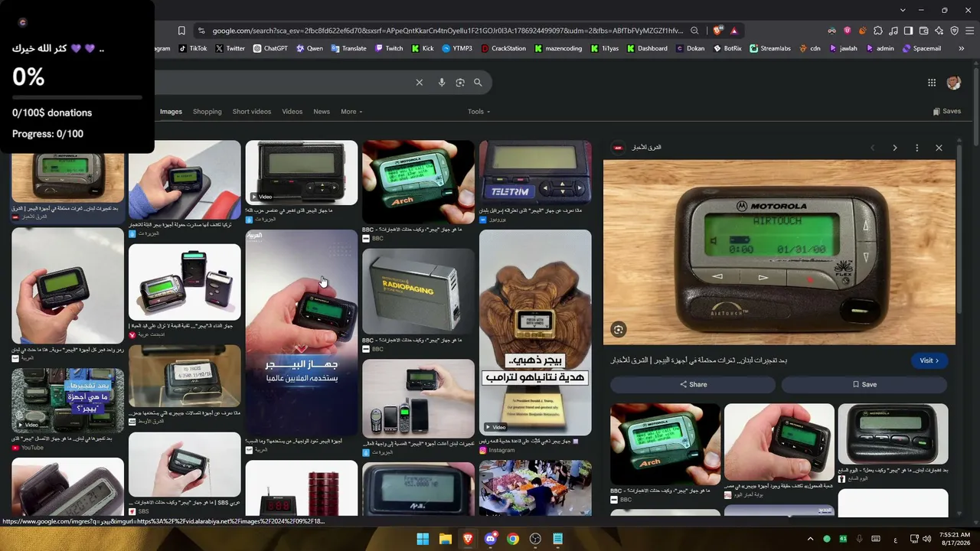Open the Google account profile picture
Image resolution: width=980 pixels, height=551 pixels.
(x=954, y=83)
